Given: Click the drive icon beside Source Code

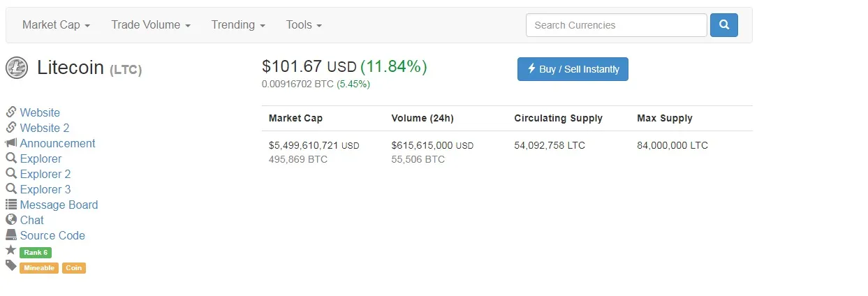Looking at the screenshot, I should [11, 235].
